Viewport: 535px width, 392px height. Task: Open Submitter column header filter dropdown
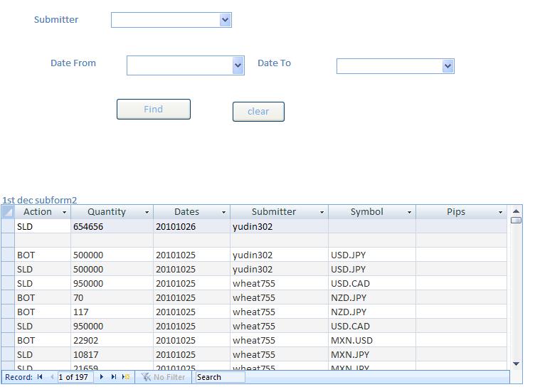[322, 212]
